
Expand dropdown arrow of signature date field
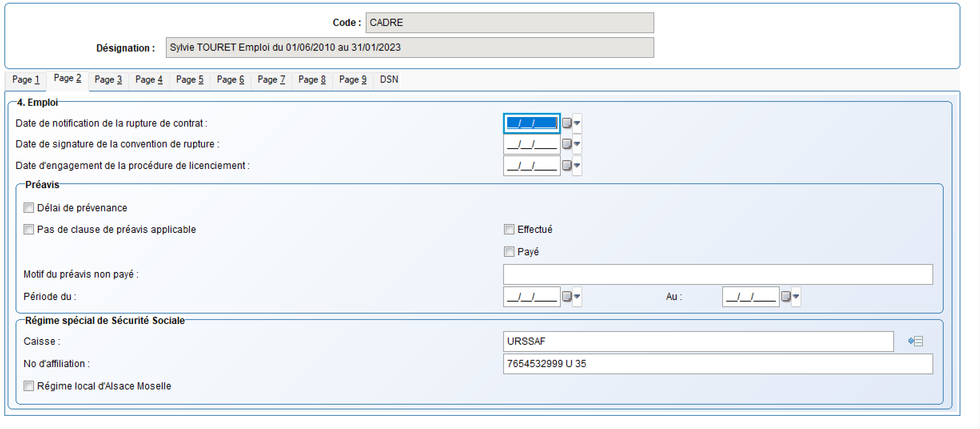(x=577, y=144)
